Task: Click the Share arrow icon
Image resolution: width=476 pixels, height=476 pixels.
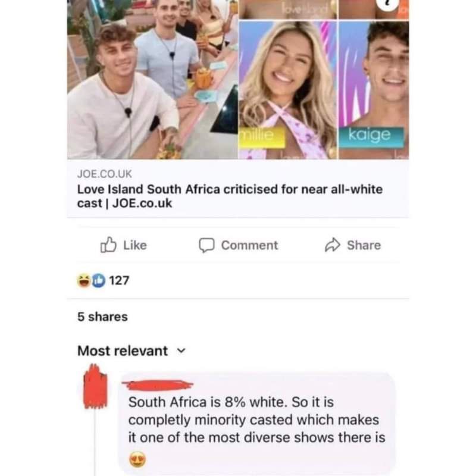Action: coord(333,245)
